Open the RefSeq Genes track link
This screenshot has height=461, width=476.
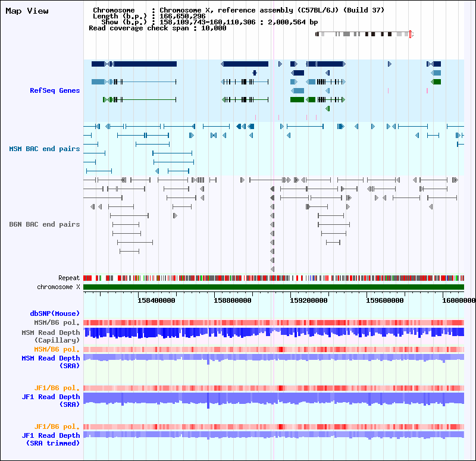55,90
